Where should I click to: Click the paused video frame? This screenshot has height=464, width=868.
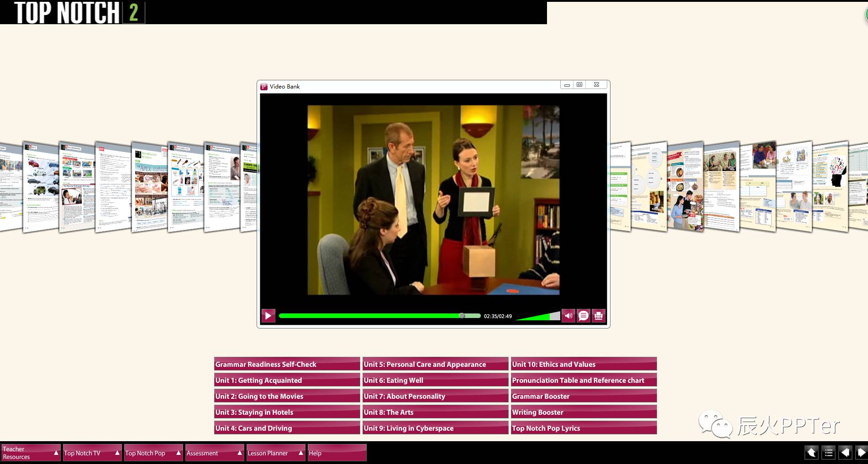433,200
